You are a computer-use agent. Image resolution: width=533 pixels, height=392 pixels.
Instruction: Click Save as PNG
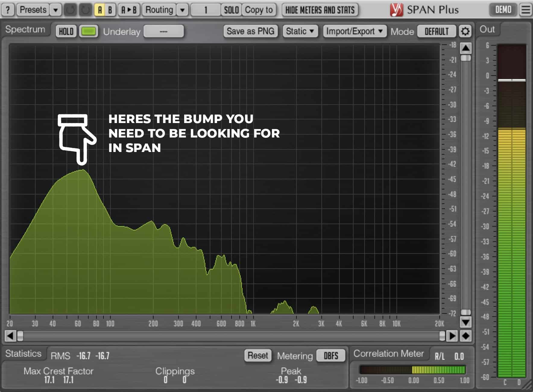pos(250,31)
